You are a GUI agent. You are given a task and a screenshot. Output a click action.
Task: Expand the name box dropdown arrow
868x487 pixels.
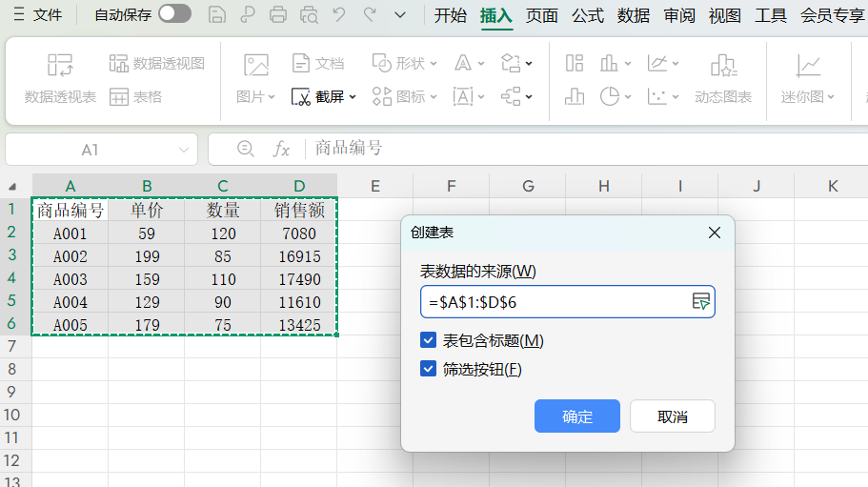pyautogui.click(x=184, y=151)
